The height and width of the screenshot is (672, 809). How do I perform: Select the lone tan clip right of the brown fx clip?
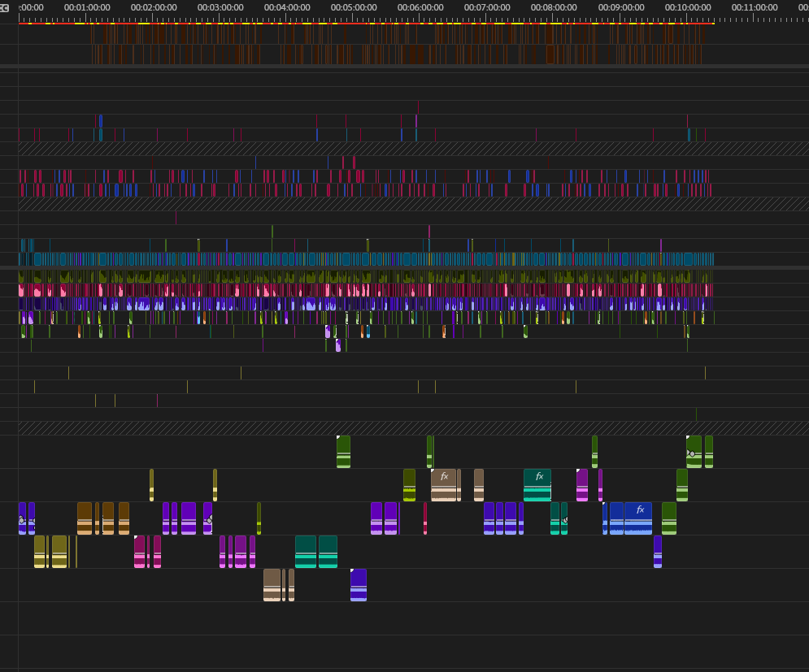(479, 485)
